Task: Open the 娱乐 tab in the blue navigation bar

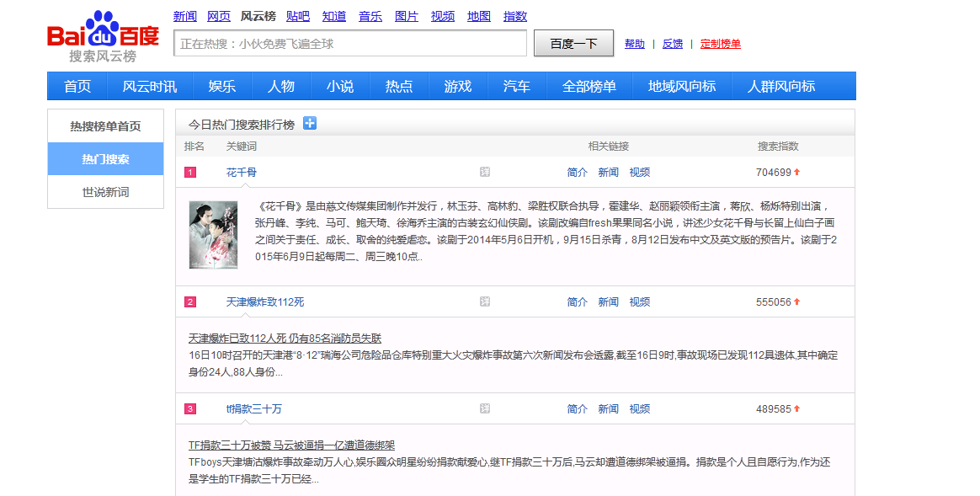Action: coord(222,86)
